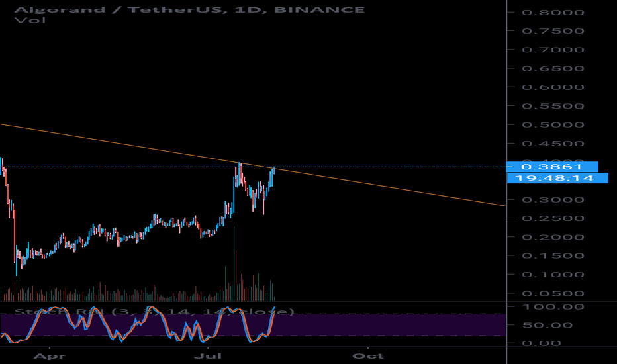
Task: Click the 0.8000 price axis label
Action: 553,12
